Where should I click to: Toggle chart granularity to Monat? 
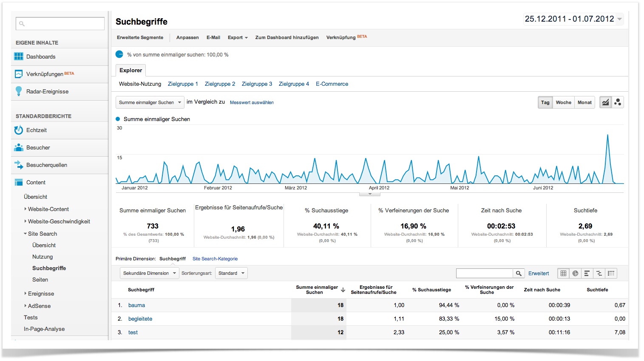click(x=584, y=102)
